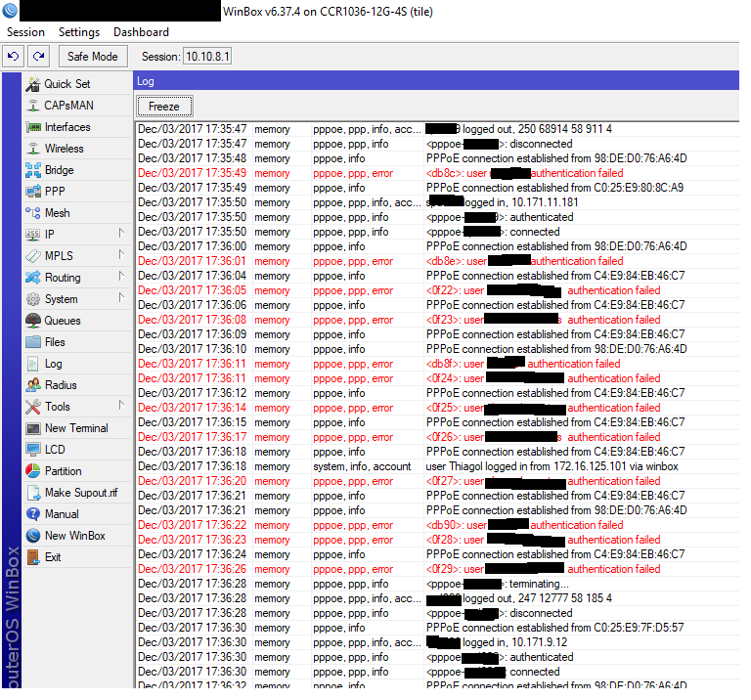The height and width of the screenshot is (700, 751).
Task: Expand the Routing submenu arrow
Action: [121, 277]
